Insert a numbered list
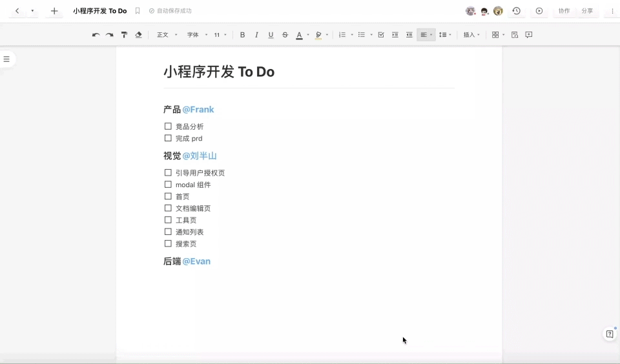The image size is (620, 364). click(342, 35)
